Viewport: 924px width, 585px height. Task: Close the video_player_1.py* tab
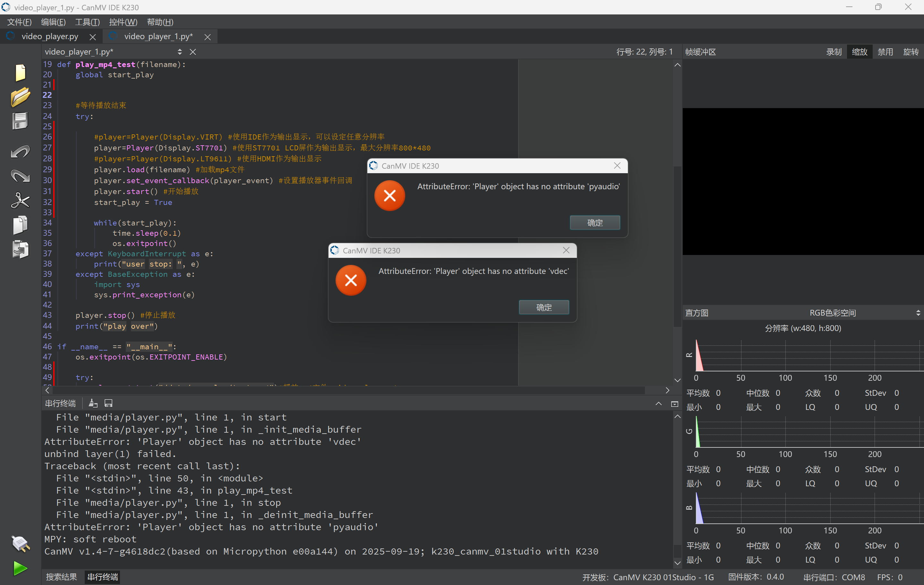point(208,37)
